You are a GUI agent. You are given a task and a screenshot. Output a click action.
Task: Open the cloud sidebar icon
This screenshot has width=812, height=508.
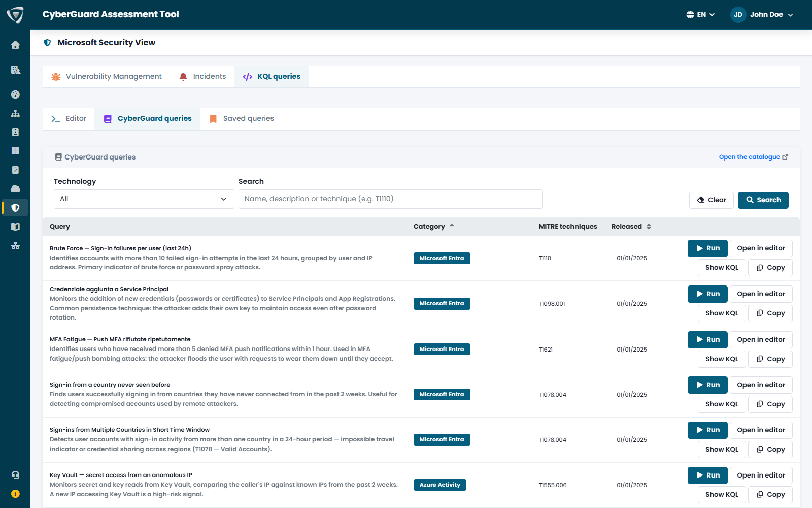[x=15, y=188]
